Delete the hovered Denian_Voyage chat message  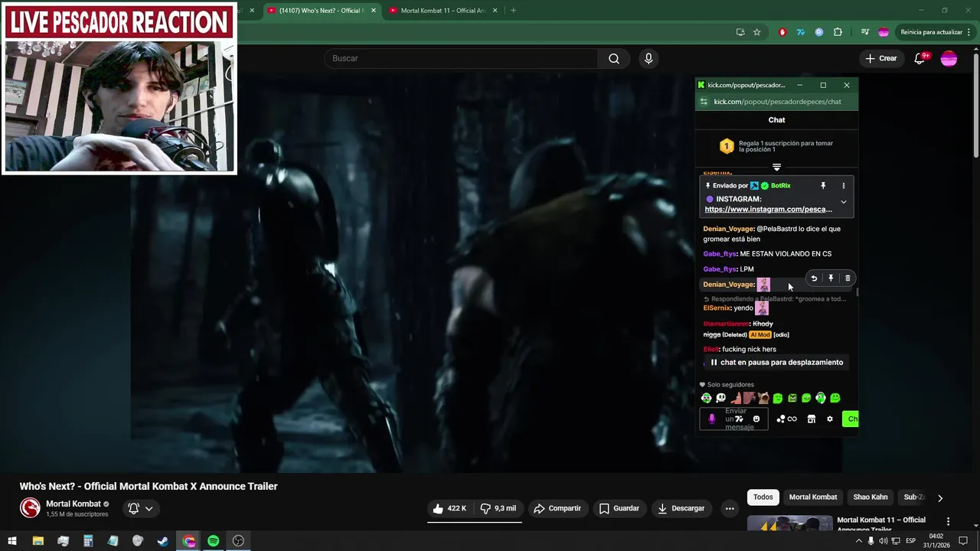(x=848, y=279)
